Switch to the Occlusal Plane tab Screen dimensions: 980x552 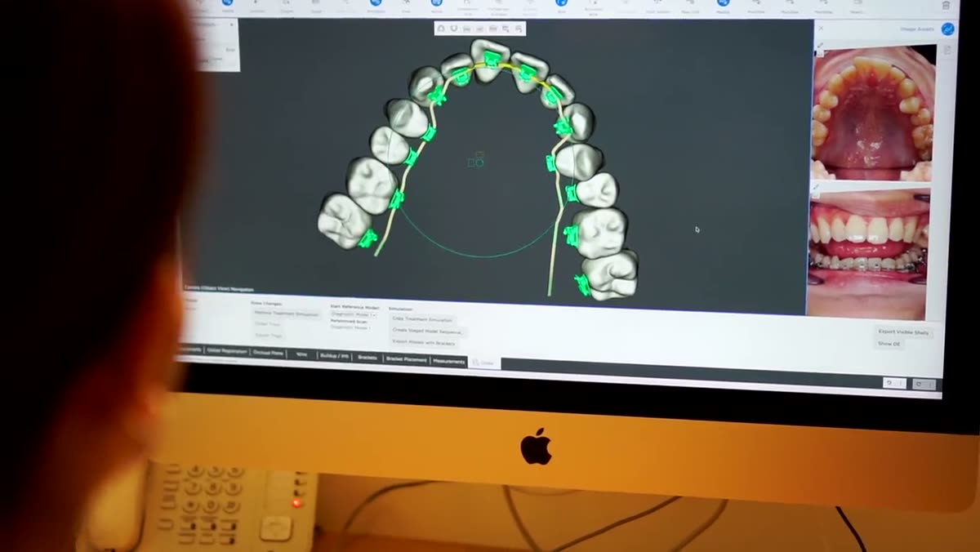pos(268,353)
